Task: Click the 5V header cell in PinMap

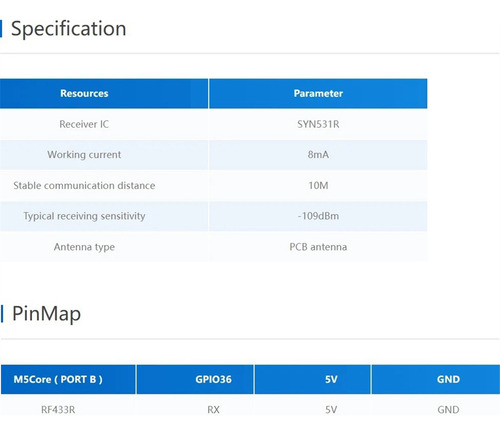Action: 313,379
